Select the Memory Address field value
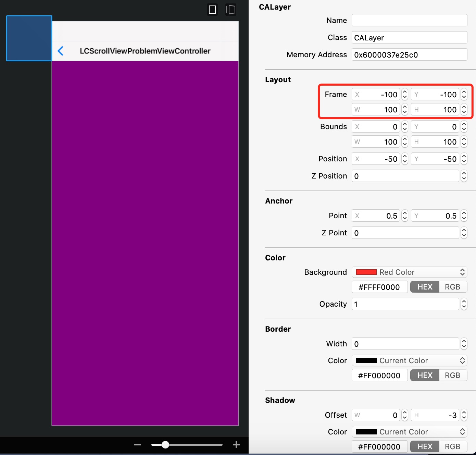This screenshot has height=455, width=476. (409, 54)
